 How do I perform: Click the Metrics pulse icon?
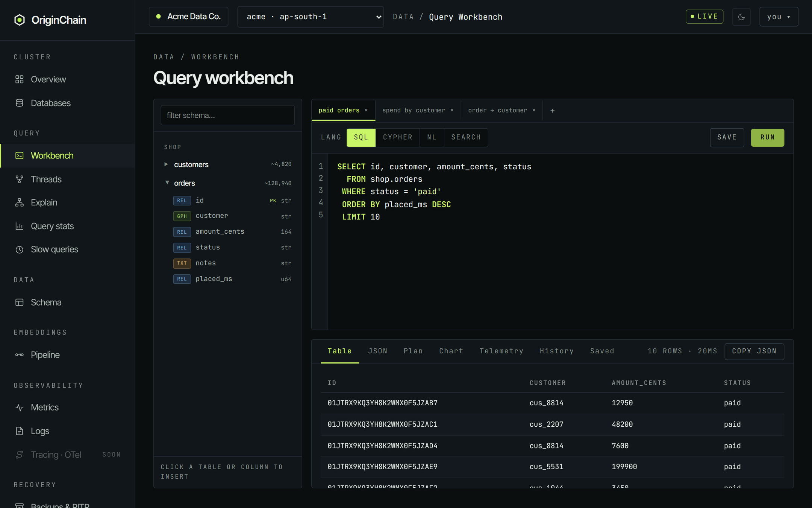pos(20,408)
